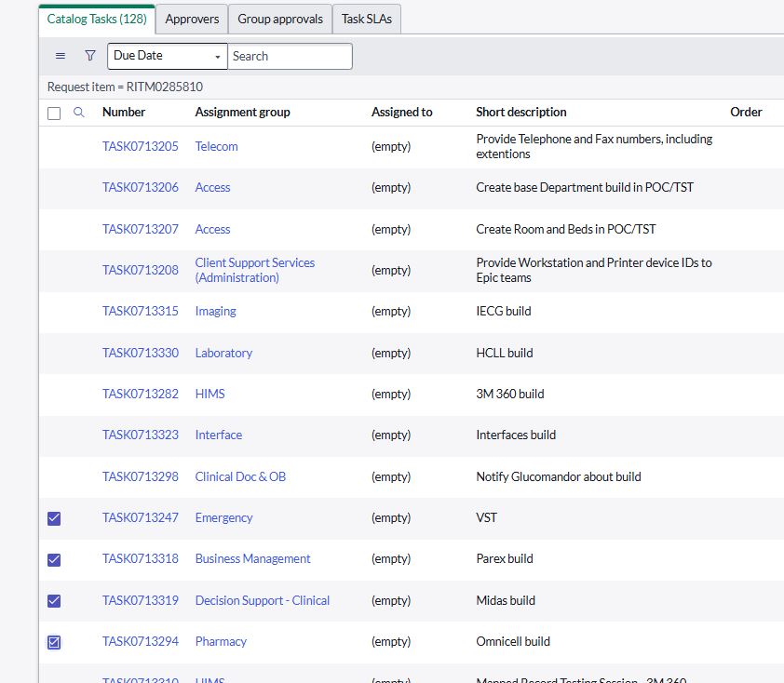Click (empty) Assigned to cell for TASK0713205
Viewport: 784px width, 683px height.
(391, 146)
